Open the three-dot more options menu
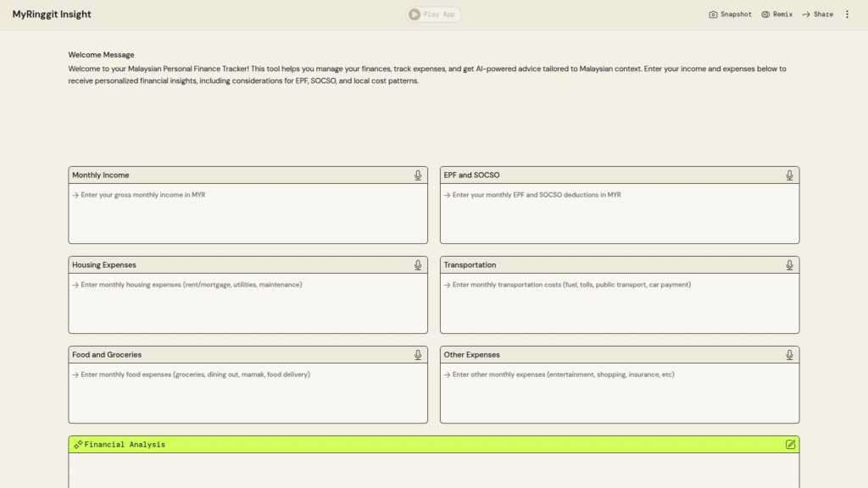The image size is (868, 488). point(847,14)
